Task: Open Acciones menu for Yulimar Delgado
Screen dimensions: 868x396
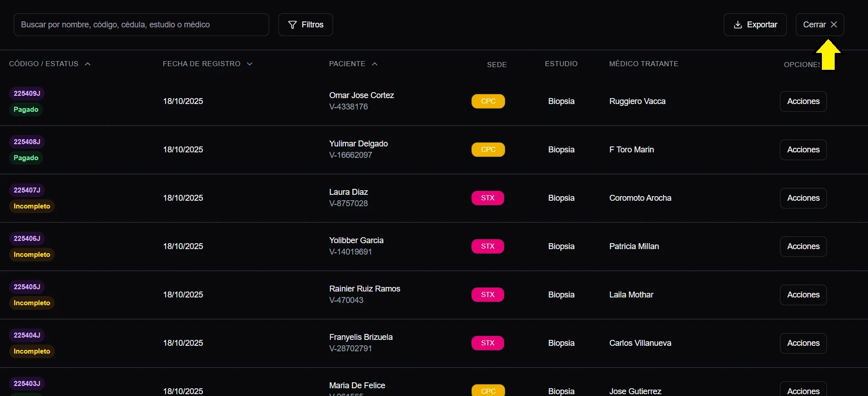Action: (x=803, y=150)
